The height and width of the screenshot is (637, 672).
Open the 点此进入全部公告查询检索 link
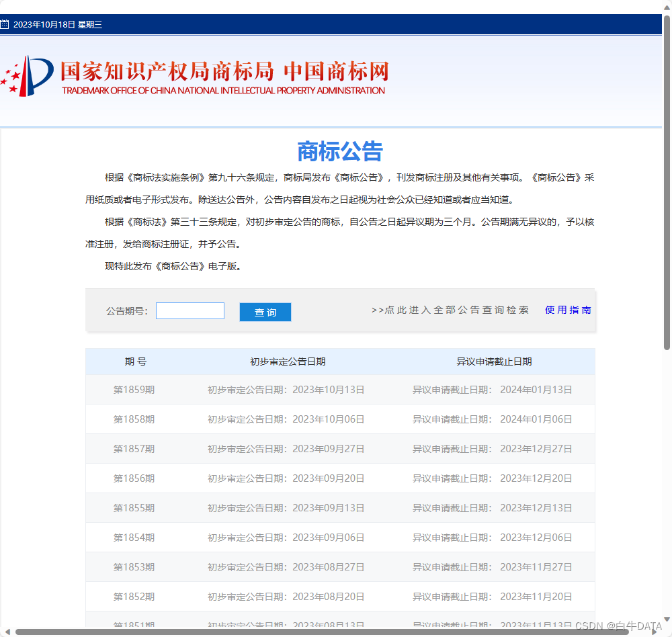(450, 310)
